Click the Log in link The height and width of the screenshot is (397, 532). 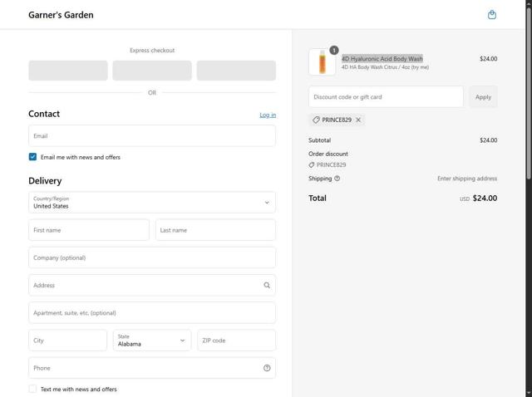pyautogui.click(x=268, y=115)
